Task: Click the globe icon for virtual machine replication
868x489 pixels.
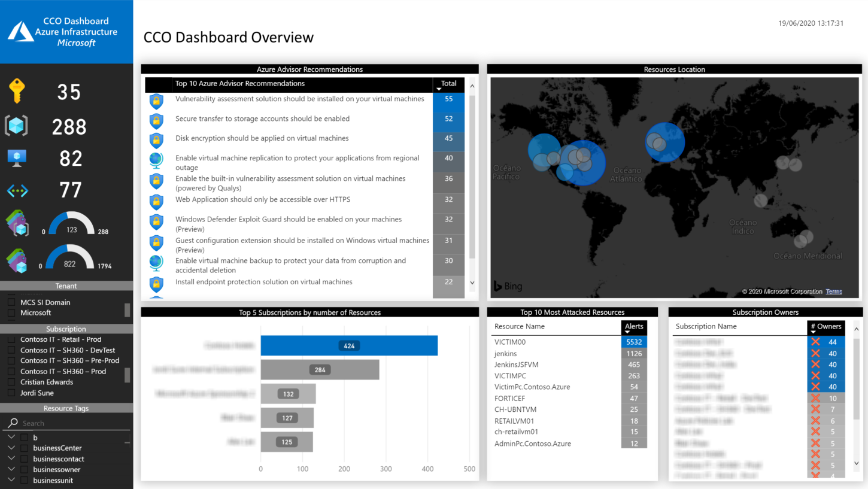Action: click(156, 160)
